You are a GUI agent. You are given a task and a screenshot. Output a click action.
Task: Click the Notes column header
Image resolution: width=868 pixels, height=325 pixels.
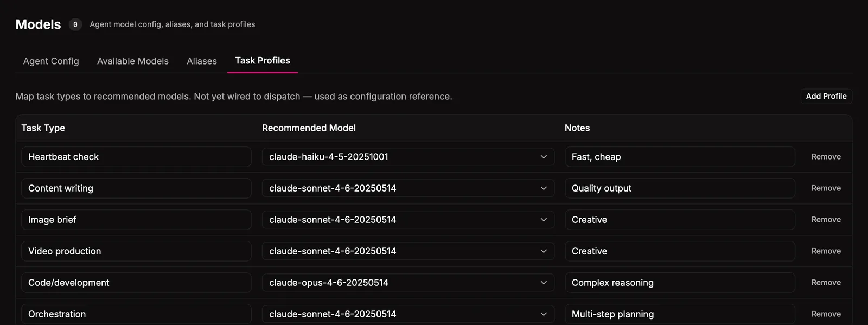point(577,128)
